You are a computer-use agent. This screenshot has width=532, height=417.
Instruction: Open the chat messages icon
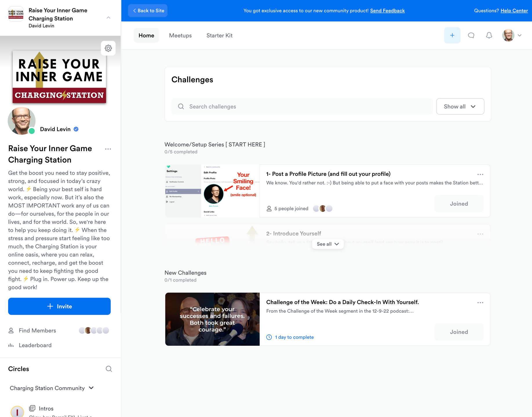coord(471,35)
